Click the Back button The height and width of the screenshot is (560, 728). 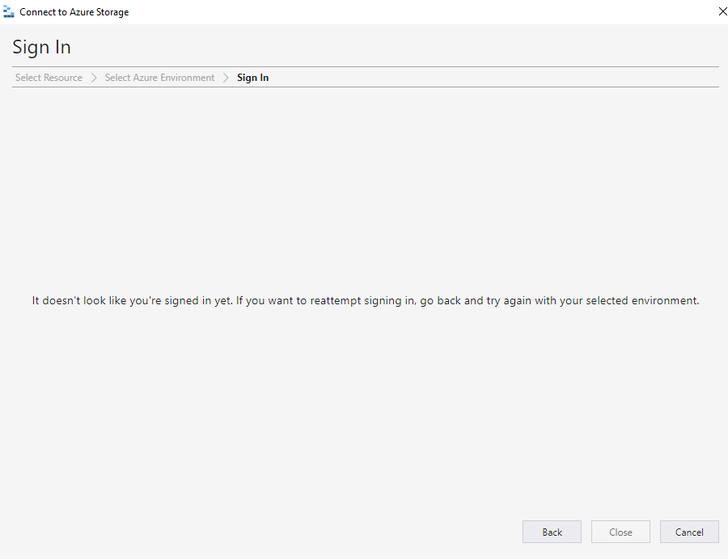tap(552, 532)
